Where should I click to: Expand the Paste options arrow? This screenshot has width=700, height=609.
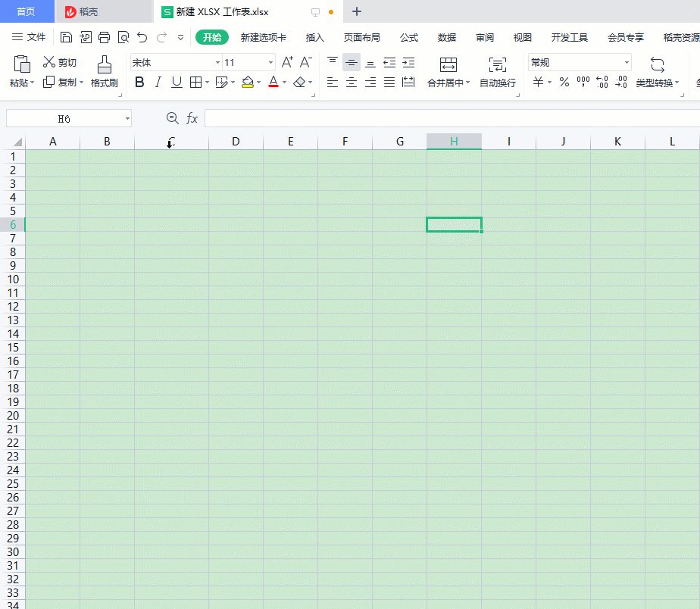point(32,83)
